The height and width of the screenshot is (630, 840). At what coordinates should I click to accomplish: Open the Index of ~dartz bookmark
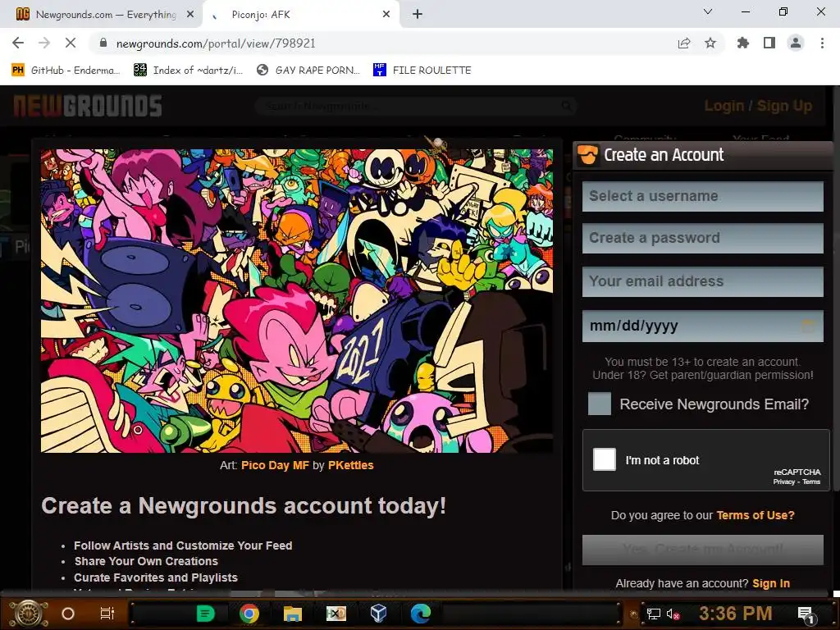coord(188,71)
